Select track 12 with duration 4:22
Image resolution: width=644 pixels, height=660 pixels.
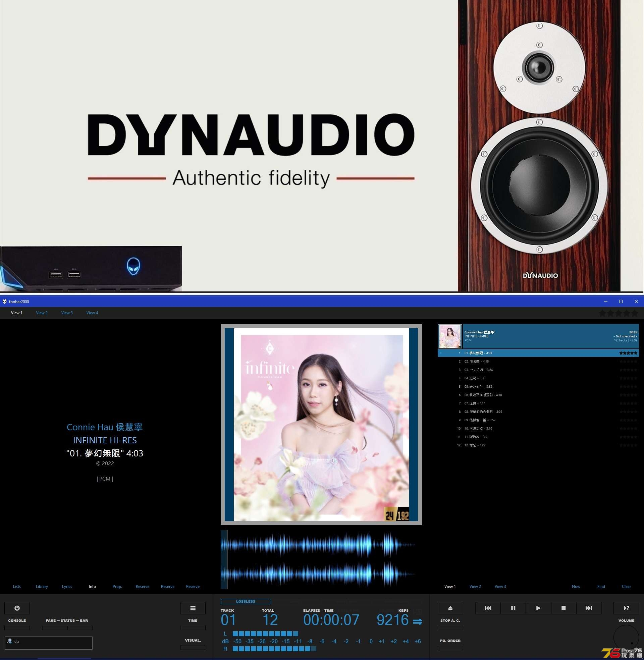pyautogui.click(x=538, y=445)
